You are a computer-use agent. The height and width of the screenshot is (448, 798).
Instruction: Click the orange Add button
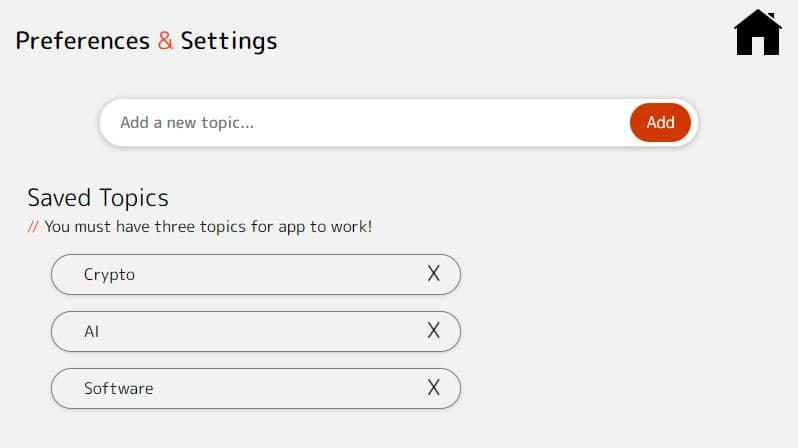tap(660, 123)
